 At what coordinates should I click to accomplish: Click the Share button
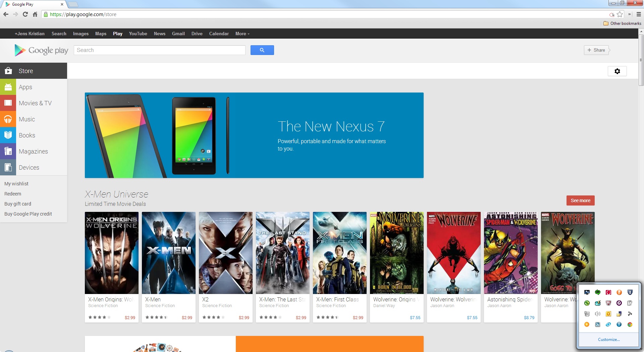tap(596, 50)
